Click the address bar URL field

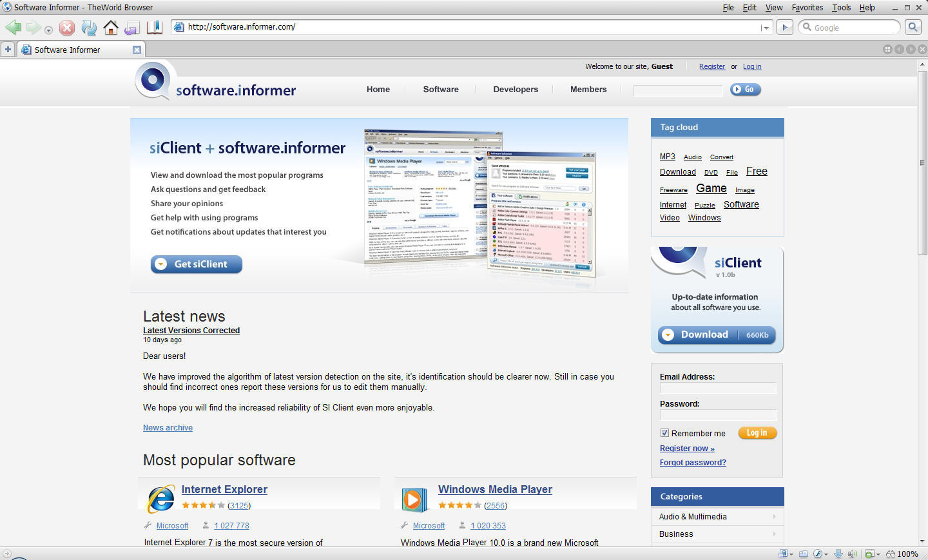point(470,27)
